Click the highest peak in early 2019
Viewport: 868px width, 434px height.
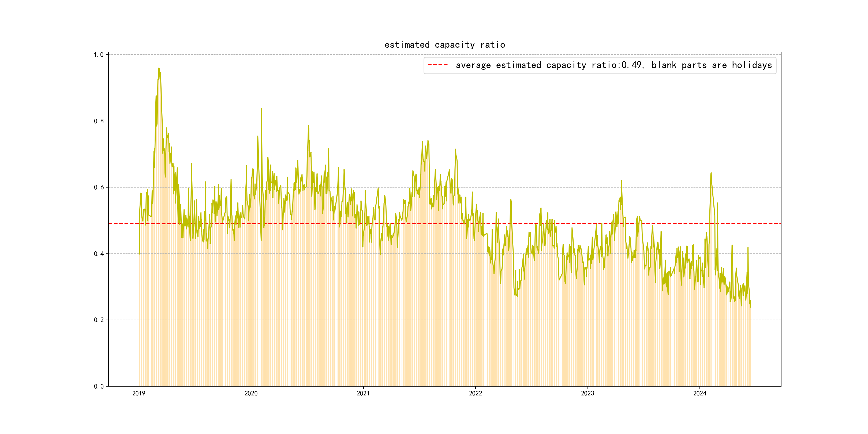pyautogui.click(x=159, y=68)
